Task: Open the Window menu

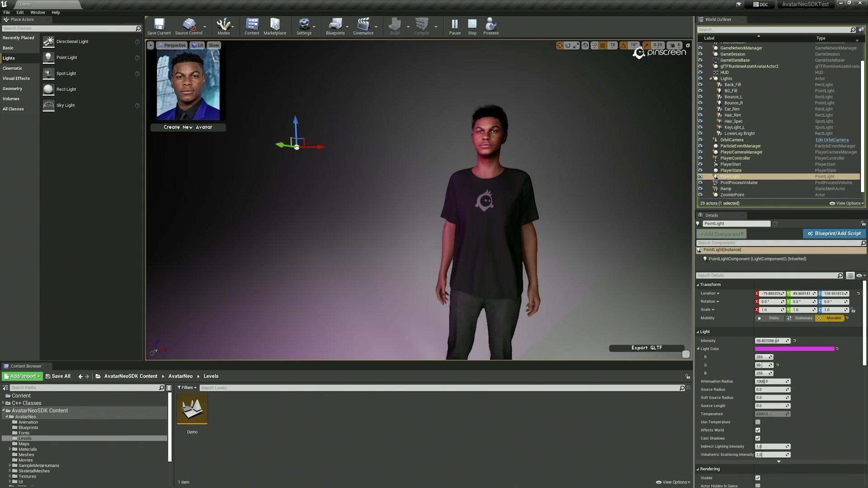Action: click(x=38, y=12)
